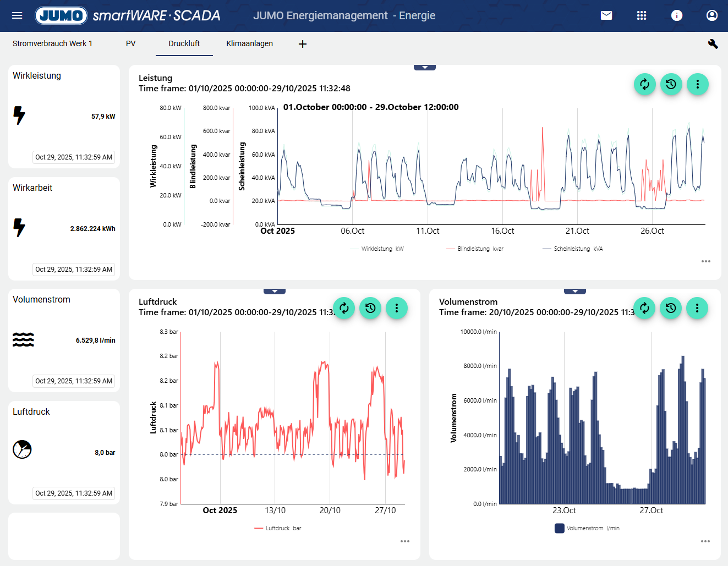Open Volumenstrom chart three-dot menu
Screen dimensions: 728x566
pyautogui.click(x=697, y=308)
